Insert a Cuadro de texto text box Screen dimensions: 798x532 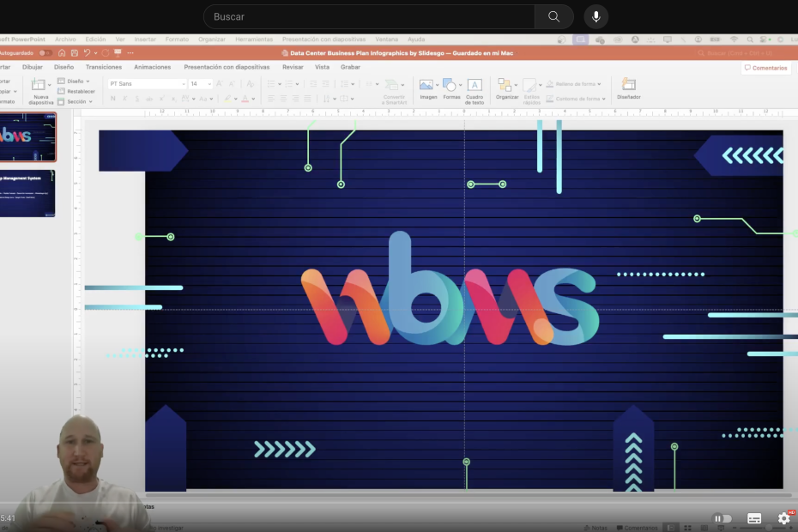pyautogui.click(x=475, y=92)
